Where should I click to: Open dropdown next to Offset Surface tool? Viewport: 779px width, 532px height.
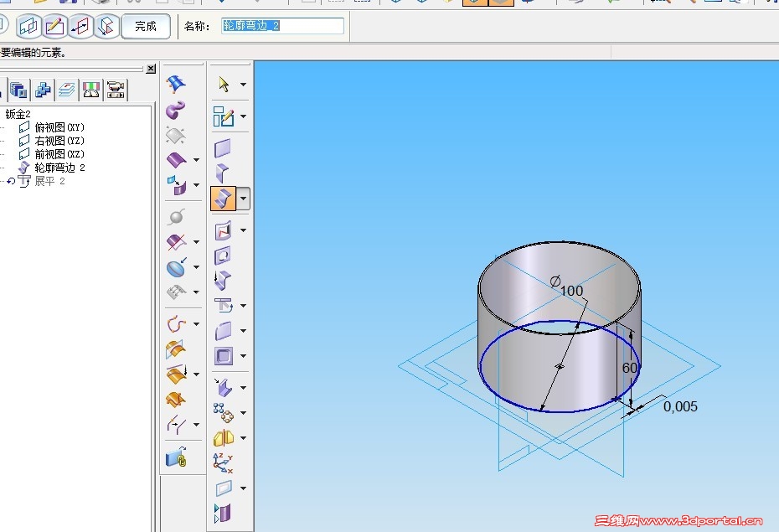coord(196,185)
